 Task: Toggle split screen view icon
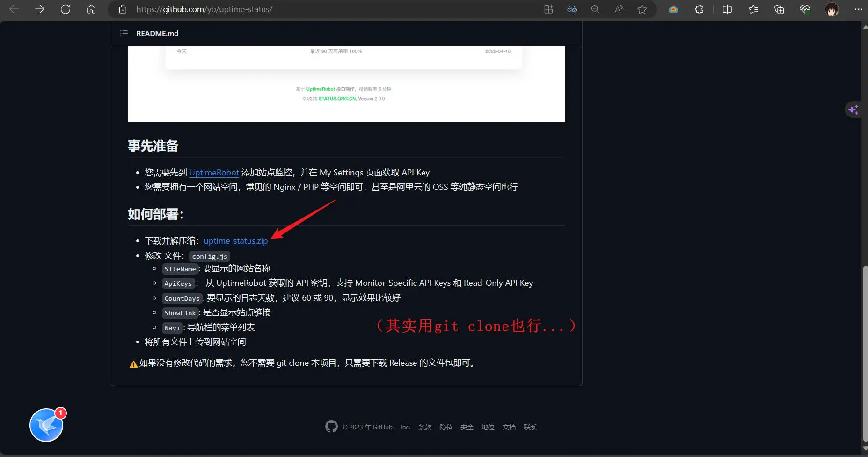point(727,9)
